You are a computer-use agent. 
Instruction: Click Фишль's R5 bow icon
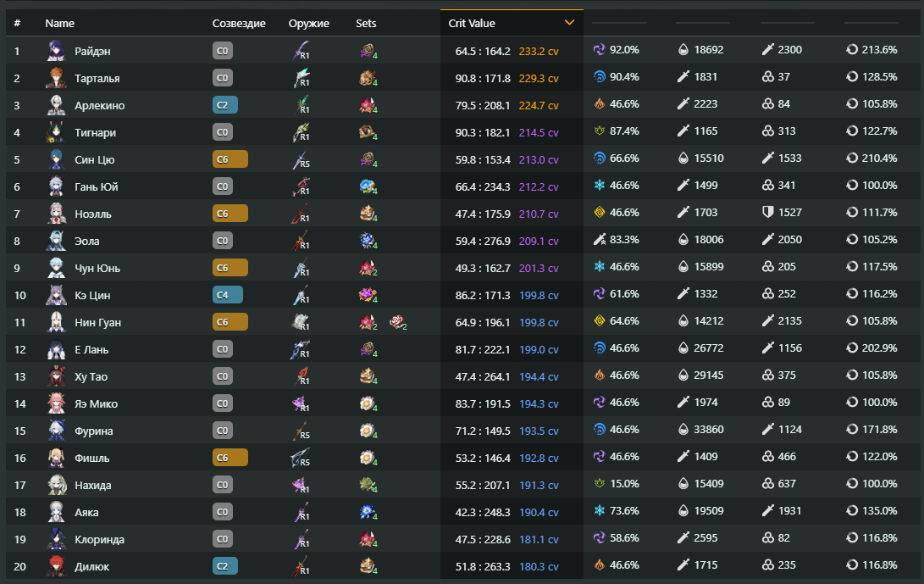(301, 457)
